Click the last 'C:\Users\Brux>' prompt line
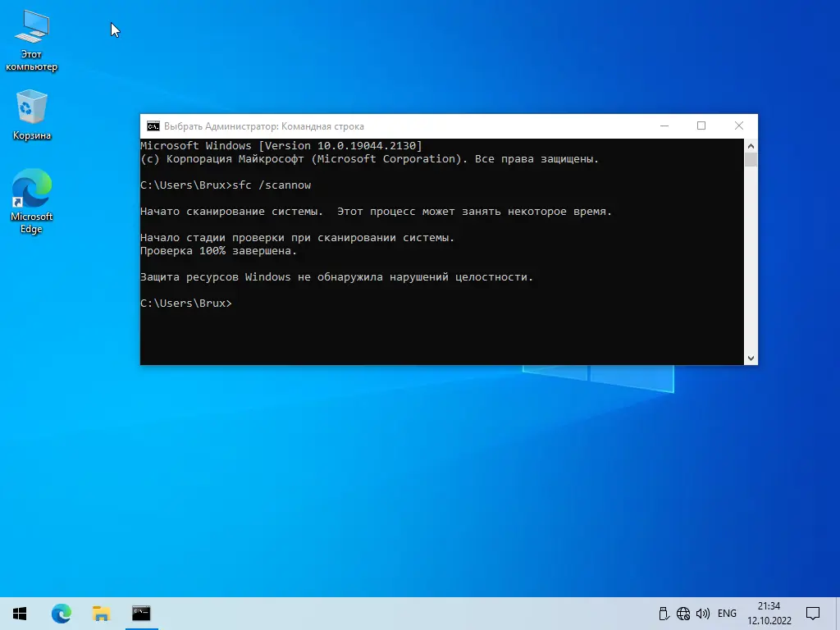The height and width of the screenshot is (630, 840). click(x=186, y=304)
